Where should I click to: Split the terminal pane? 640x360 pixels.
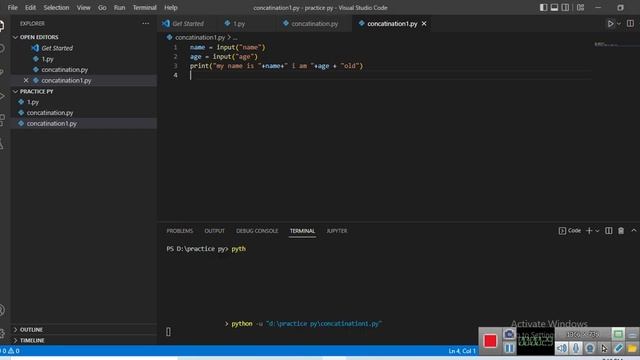(x=609, y=231)
